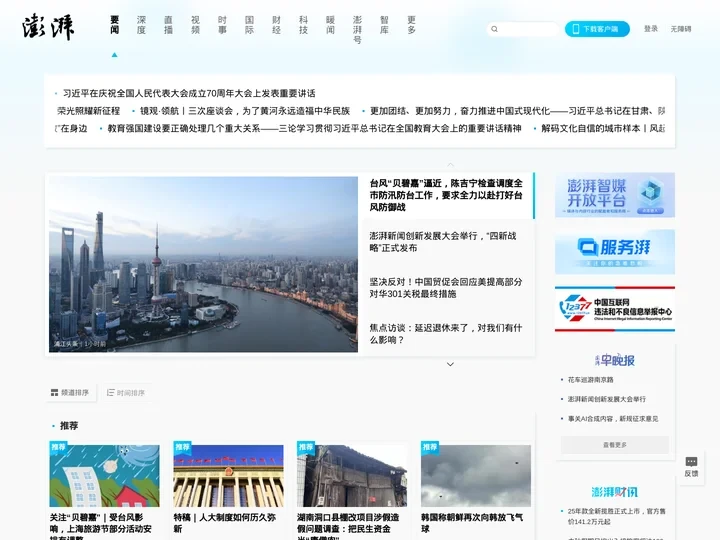720x540 pixels.
Task: Open the 科技 tab
Action: click(x=304, y=25)
